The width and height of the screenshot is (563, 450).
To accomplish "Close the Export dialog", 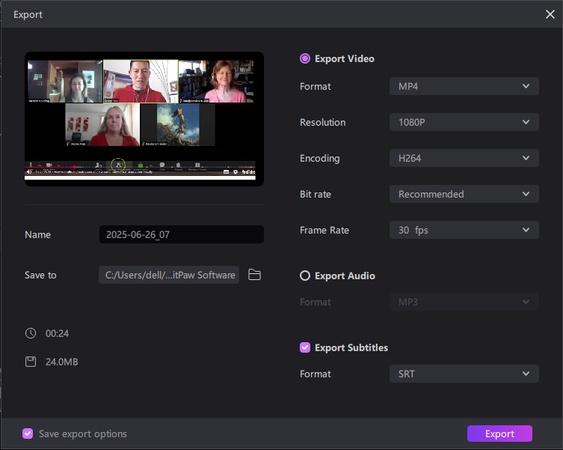I will (x=550, y=14).
